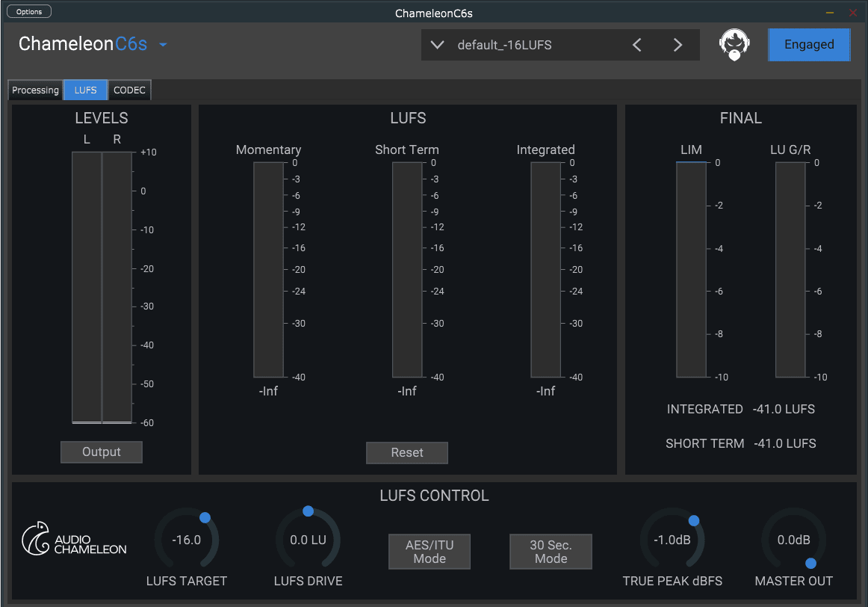This screenshot has width=868, height=607.
Task: Click the LUFS Target knob
Action: [187, 540]
